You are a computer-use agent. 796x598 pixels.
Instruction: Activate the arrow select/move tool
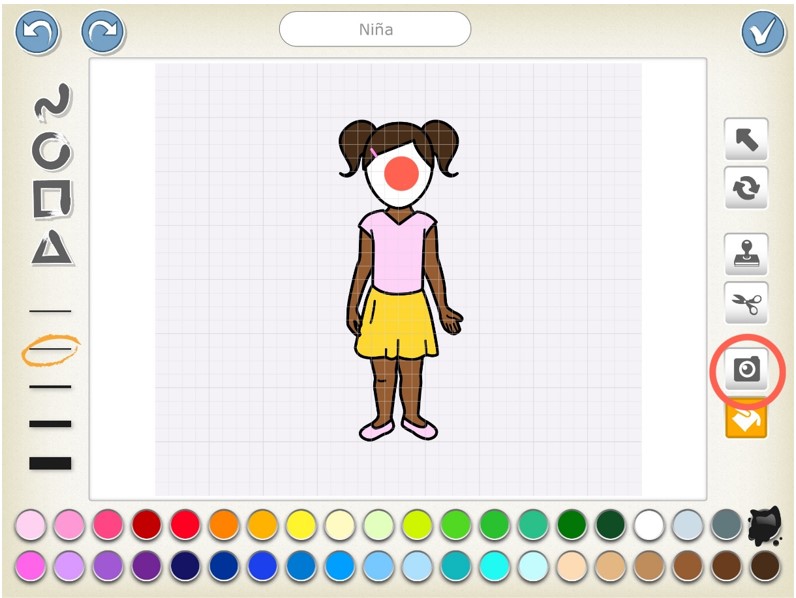(x=746, y=139)
